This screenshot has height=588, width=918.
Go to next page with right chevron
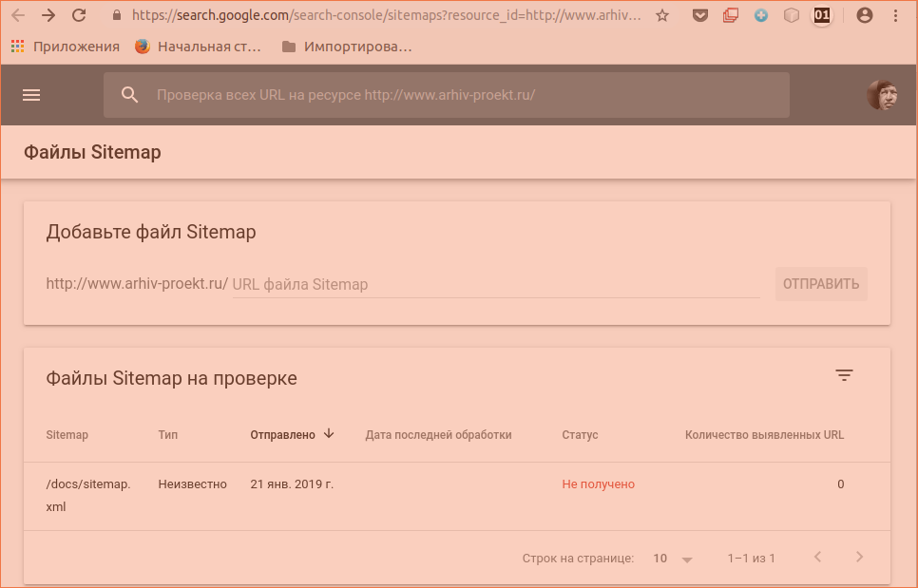pyautogui.click(x=859, y=557)
